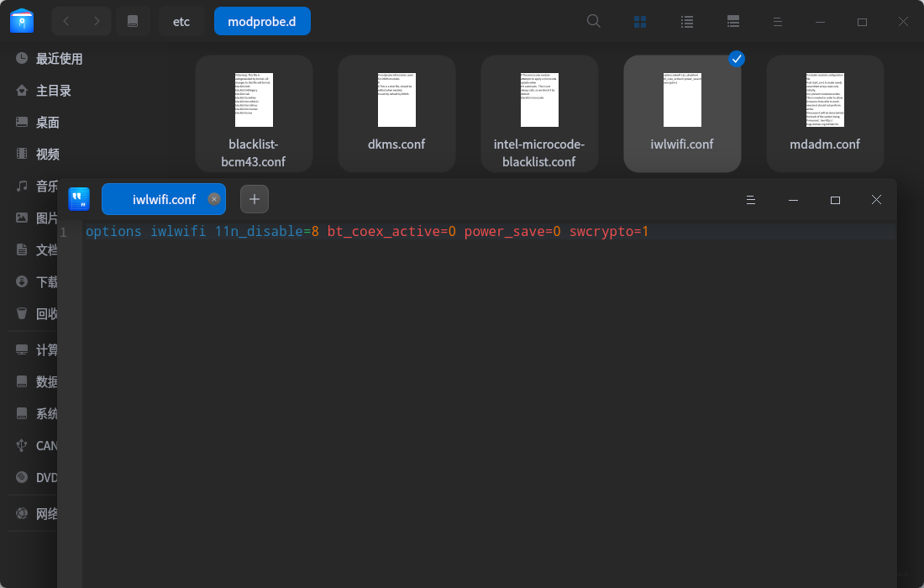Click the data disk sidebar icon
This screenshot has height=588, width=924.
coord(22,381)
